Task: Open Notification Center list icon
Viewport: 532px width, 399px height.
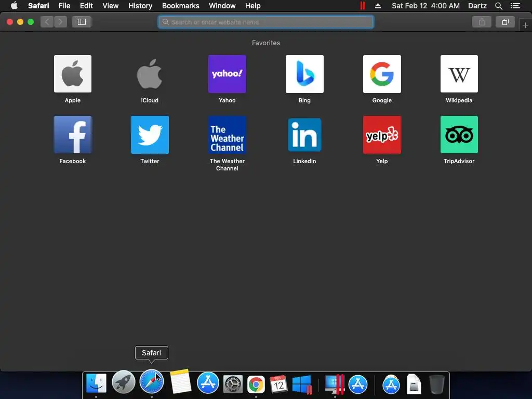Action: pyautogui.click(x=515, y=6)
